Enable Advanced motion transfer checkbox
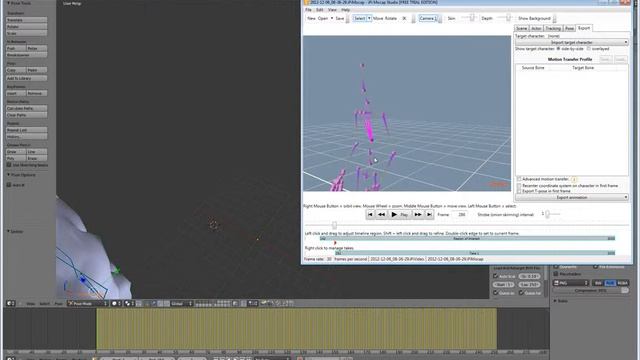Viewport: 640px width, 360px height. [519, 179]
